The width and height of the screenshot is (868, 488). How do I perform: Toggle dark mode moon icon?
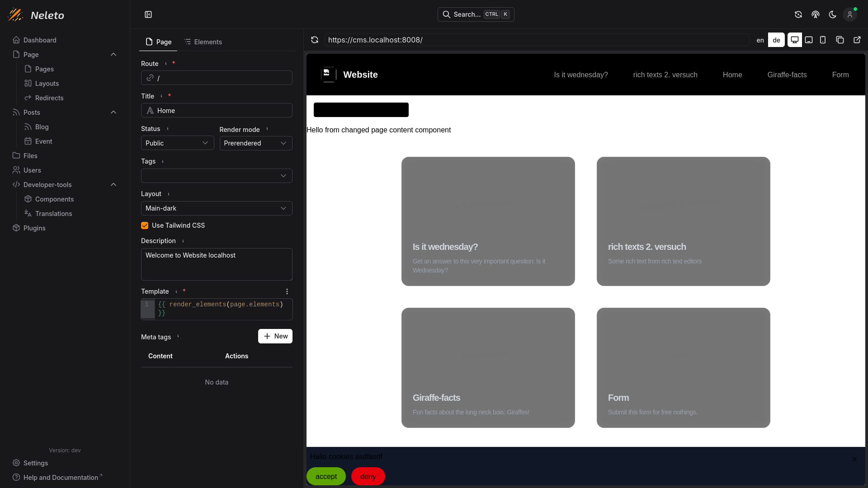pyautogui.click(x=833, y=14)
